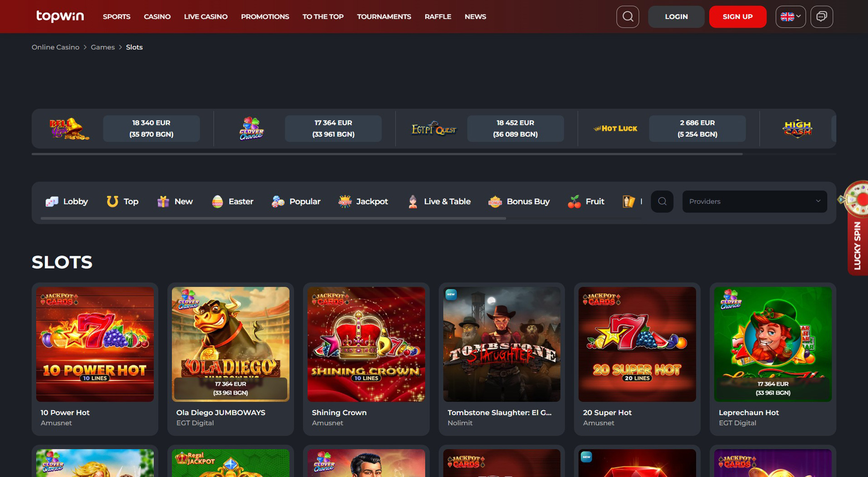Click the Ola Diego JUMBOWAYS title text
Viewport: 868px width, 477px height.
tap(221, 412)
